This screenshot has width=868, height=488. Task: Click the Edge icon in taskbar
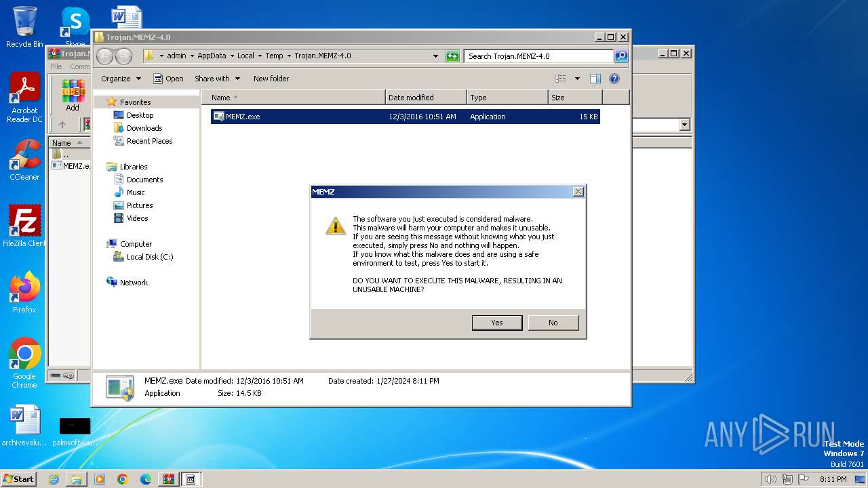(145, 479)
